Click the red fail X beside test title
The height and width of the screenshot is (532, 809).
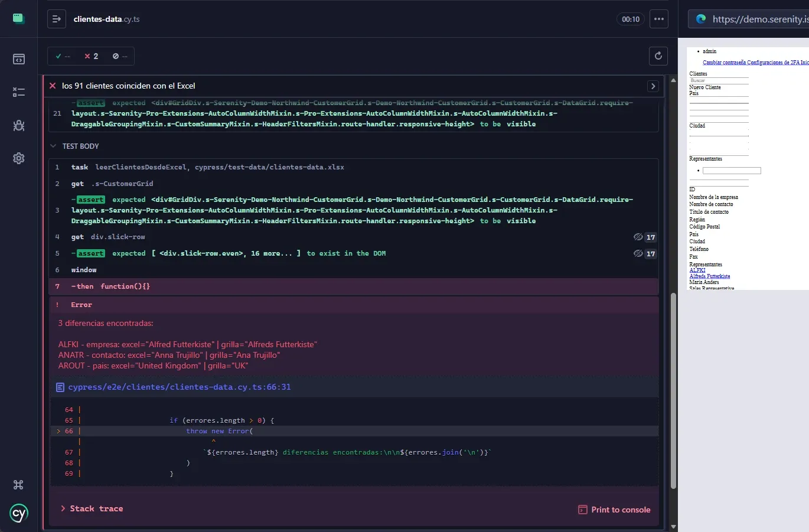coord(53,86)
